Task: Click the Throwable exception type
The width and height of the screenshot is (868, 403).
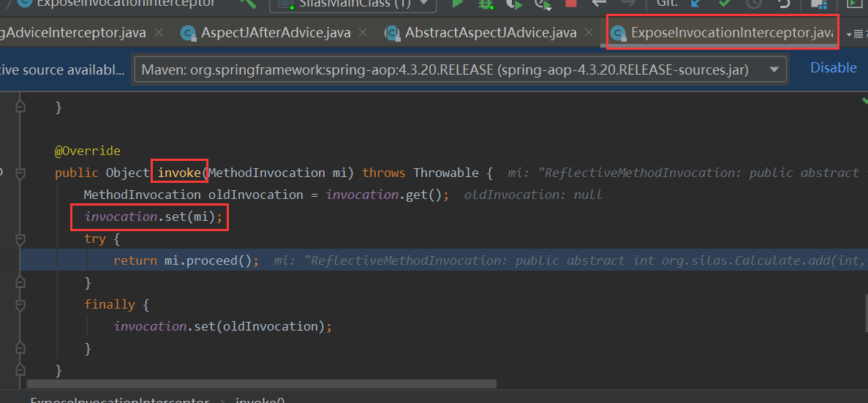Action: tap(447, 173)
